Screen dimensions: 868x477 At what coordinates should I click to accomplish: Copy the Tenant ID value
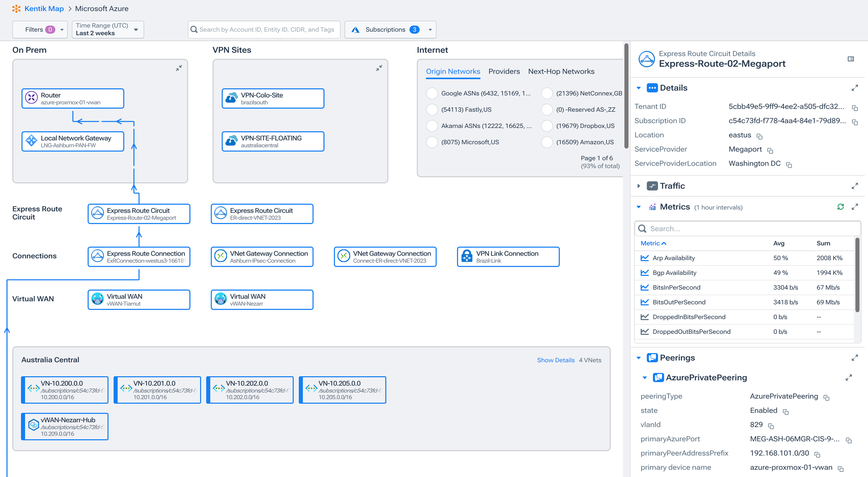click(x=855, y=108)
